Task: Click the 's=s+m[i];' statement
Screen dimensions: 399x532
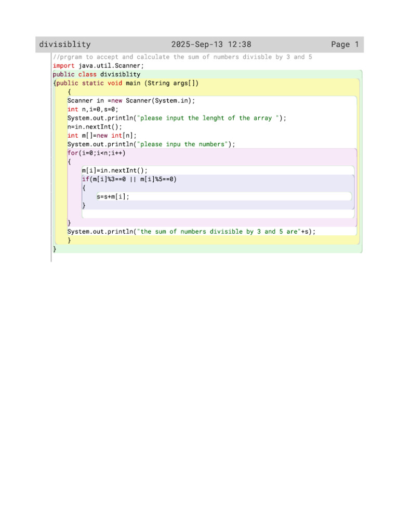Action: [113, 197]
